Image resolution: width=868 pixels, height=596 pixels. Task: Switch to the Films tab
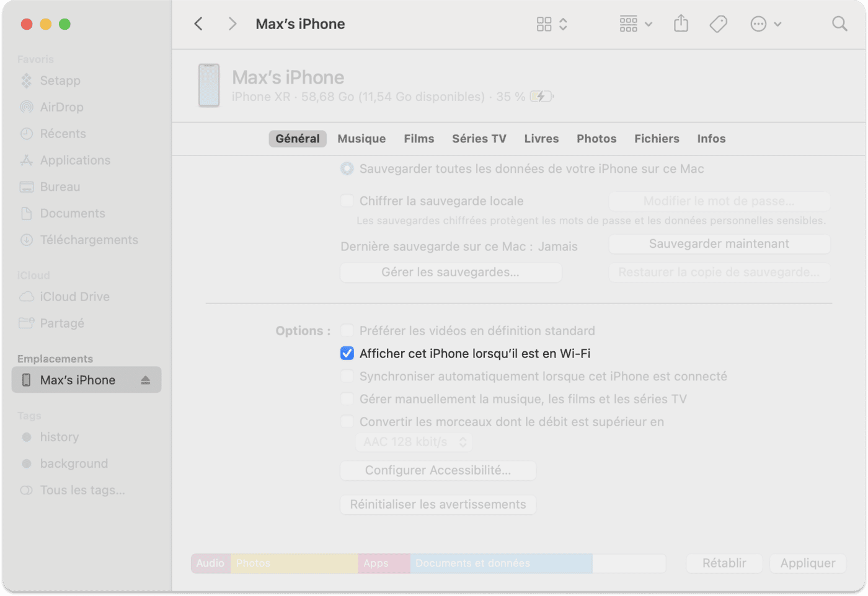click(419, 139)
